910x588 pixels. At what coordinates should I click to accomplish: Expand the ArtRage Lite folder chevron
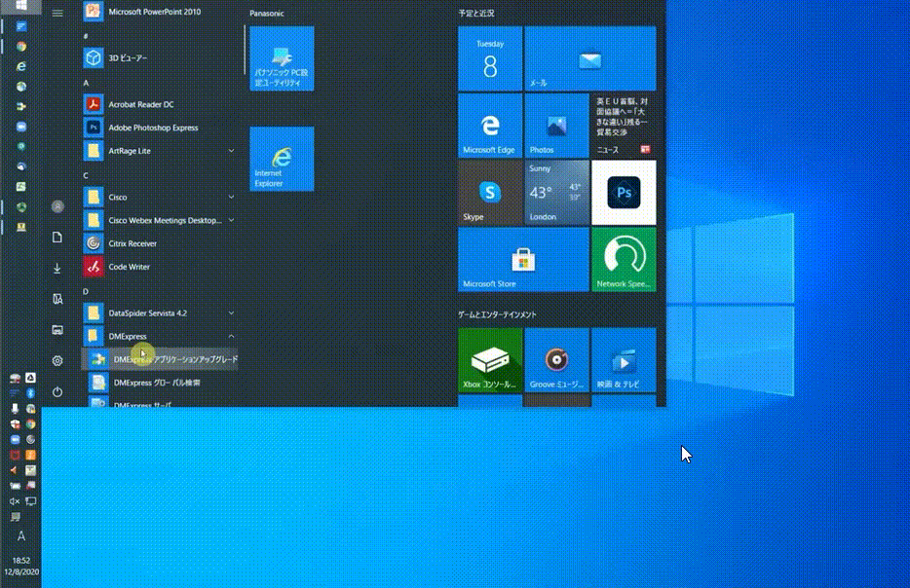pyautogui.click(x=231, y=151)
